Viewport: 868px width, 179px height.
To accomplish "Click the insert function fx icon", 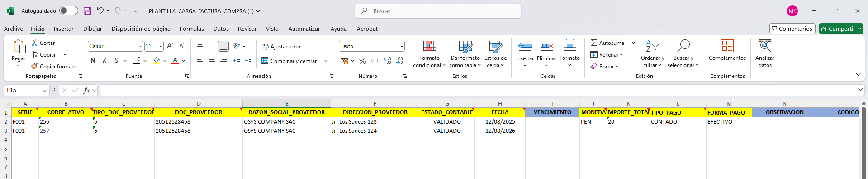I will pos(86,90).
